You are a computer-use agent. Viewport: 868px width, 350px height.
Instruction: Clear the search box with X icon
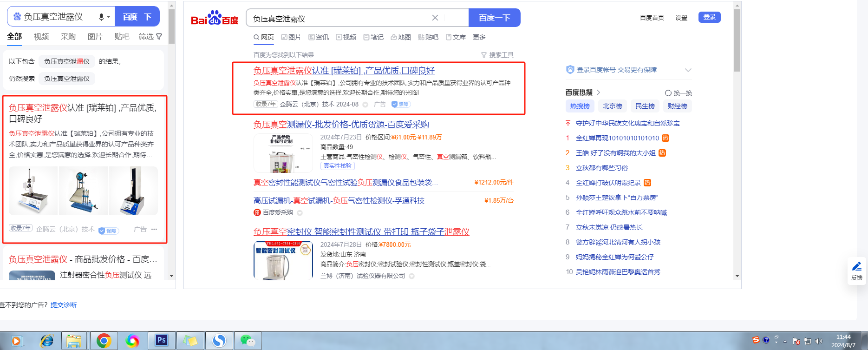point(435,18)
